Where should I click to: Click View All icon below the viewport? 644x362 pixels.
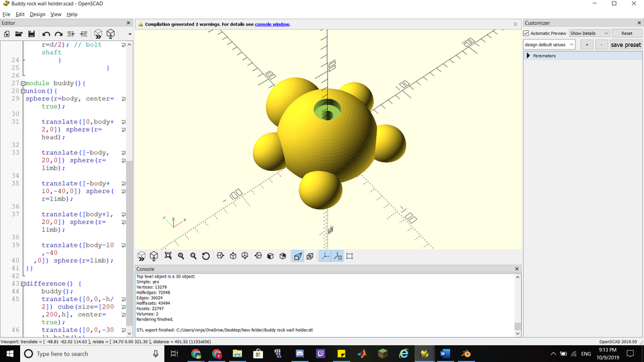(x=168, y=256)
